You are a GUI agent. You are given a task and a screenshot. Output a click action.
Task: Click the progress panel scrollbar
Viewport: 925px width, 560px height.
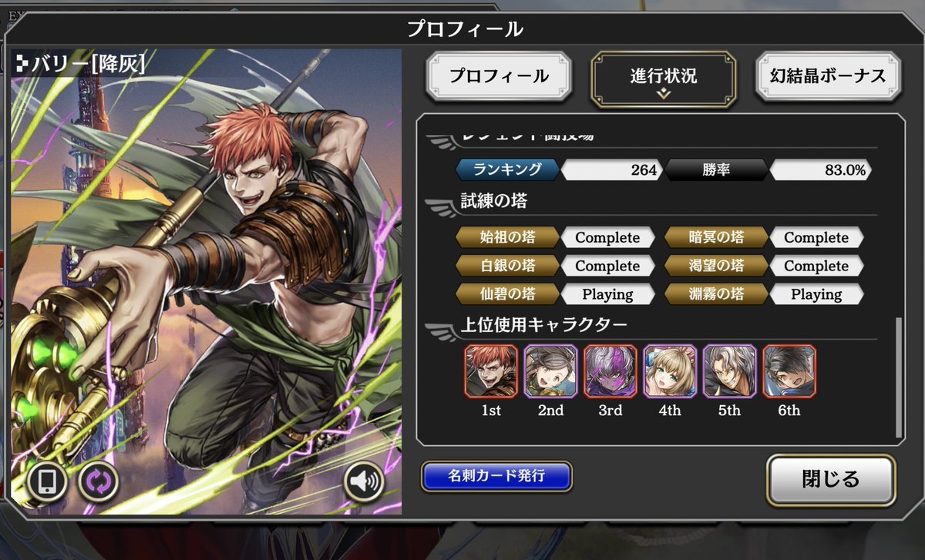899,377
